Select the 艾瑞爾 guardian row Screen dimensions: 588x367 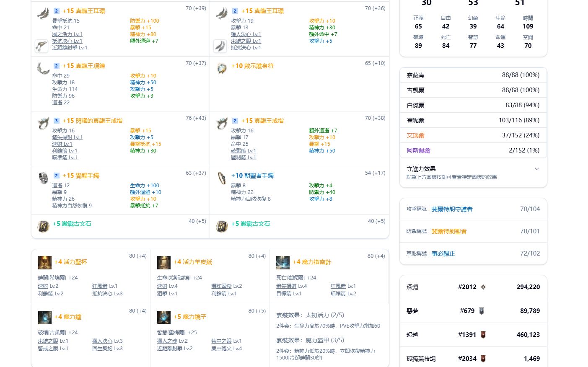click(473, 135)
